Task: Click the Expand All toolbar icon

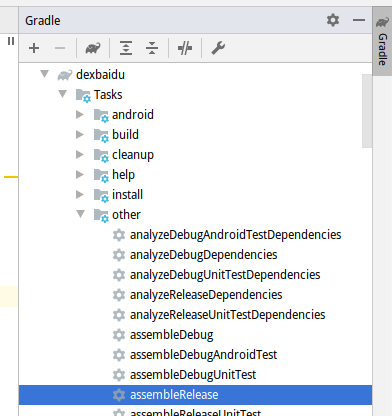Action: click(x=126, y=48)
